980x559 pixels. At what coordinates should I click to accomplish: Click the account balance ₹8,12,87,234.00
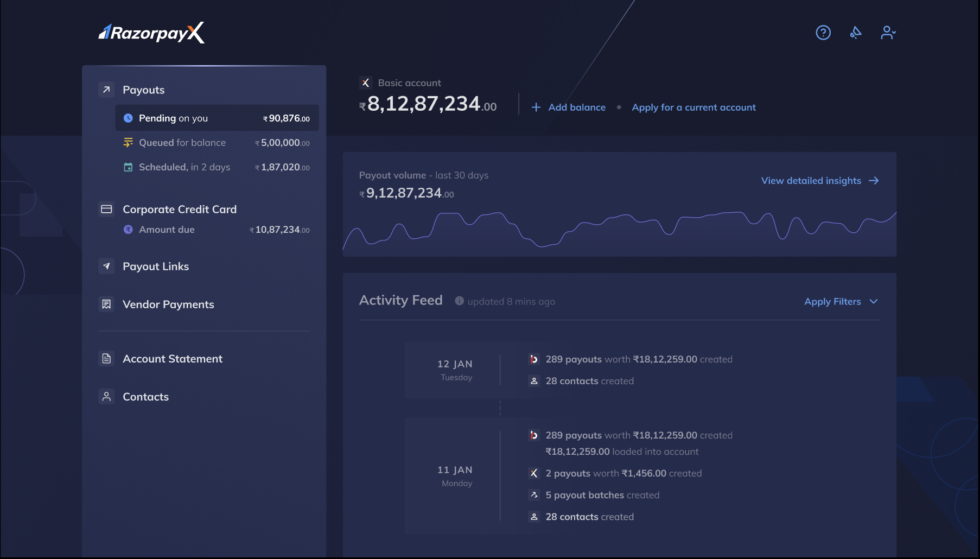[428, 104]
